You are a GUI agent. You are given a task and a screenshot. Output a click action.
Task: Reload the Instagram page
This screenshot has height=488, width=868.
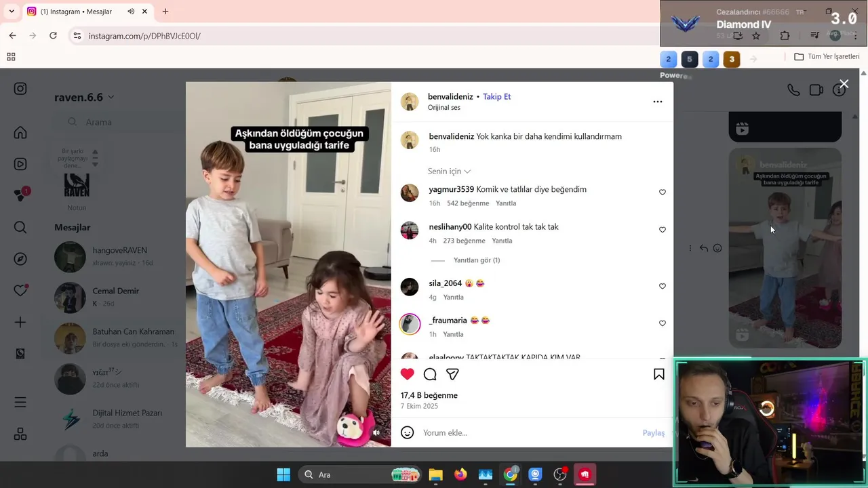coord(53,35)
